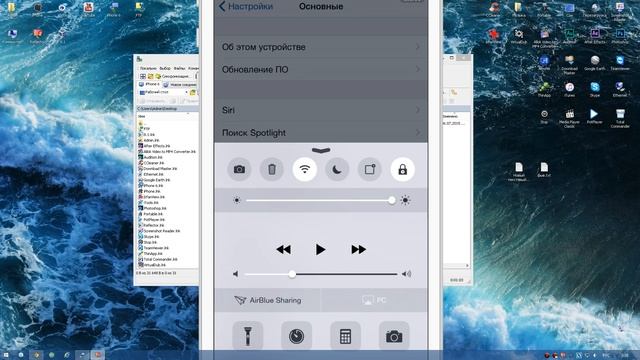The width and height of the screenshot is (640, 360).
Task: Open Обновление ПО row
Action: (321, 69)
